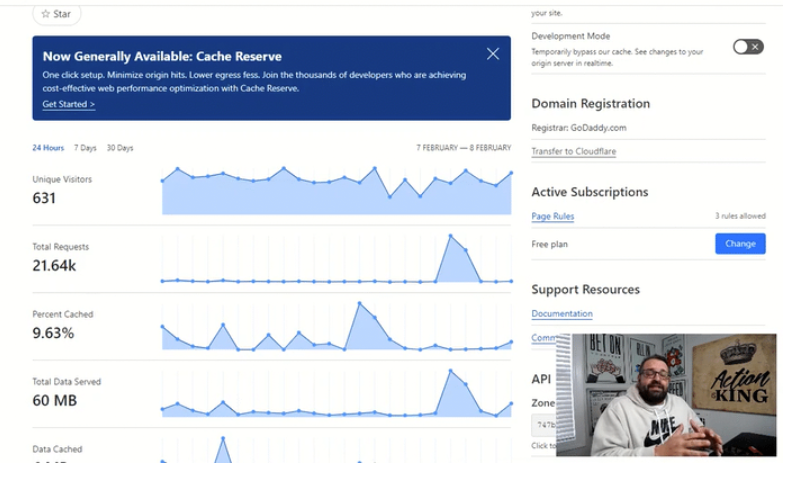The height and width of the screenshot is (496, 802).
Task: Click the Unique Visitors value 631
Action: tap(44, 198)
